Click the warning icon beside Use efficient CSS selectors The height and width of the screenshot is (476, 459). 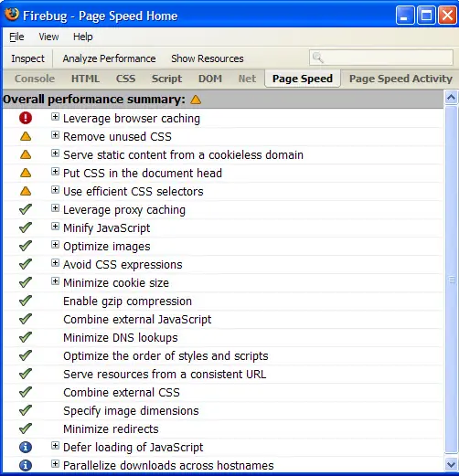click(26, 191)
